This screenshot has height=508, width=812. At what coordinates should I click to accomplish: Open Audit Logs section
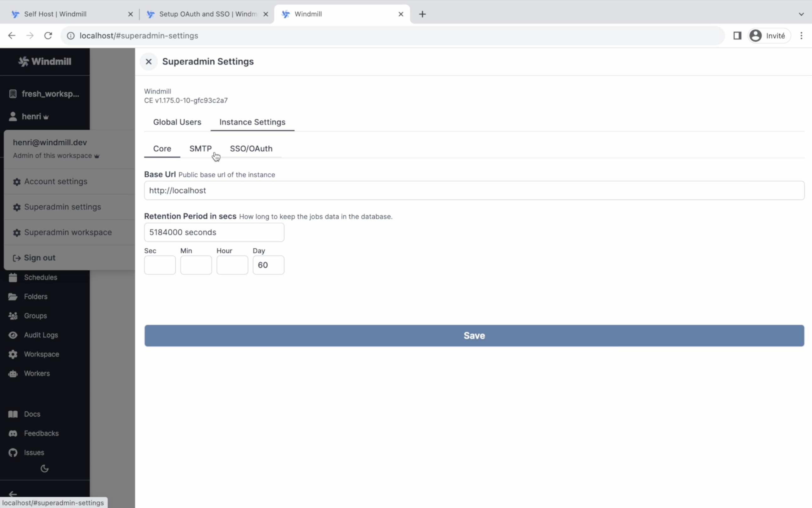(x=41, y=335)
